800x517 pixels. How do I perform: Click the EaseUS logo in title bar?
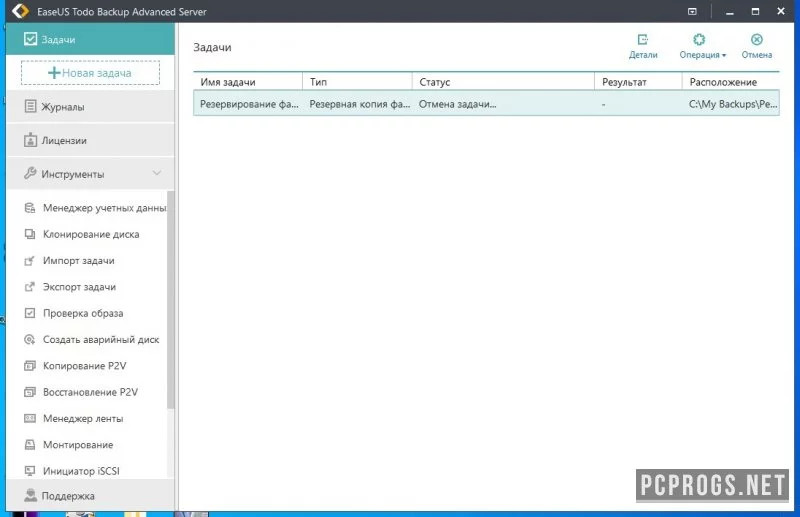click(x=20, y=11)
